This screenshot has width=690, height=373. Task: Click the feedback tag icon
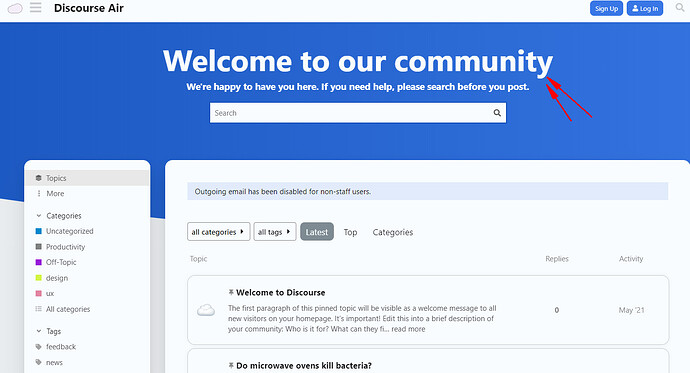[39, 347]
